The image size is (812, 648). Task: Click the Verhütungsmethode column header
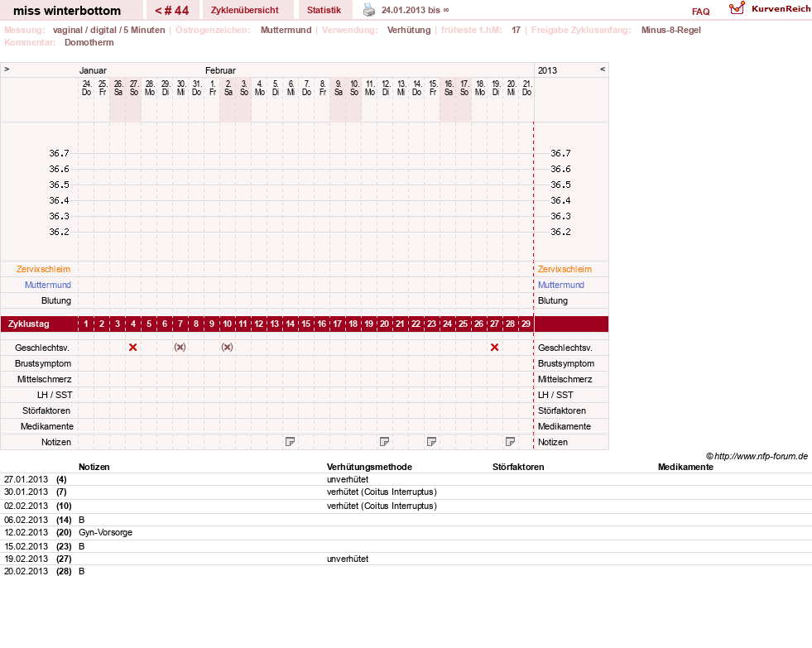369,467
